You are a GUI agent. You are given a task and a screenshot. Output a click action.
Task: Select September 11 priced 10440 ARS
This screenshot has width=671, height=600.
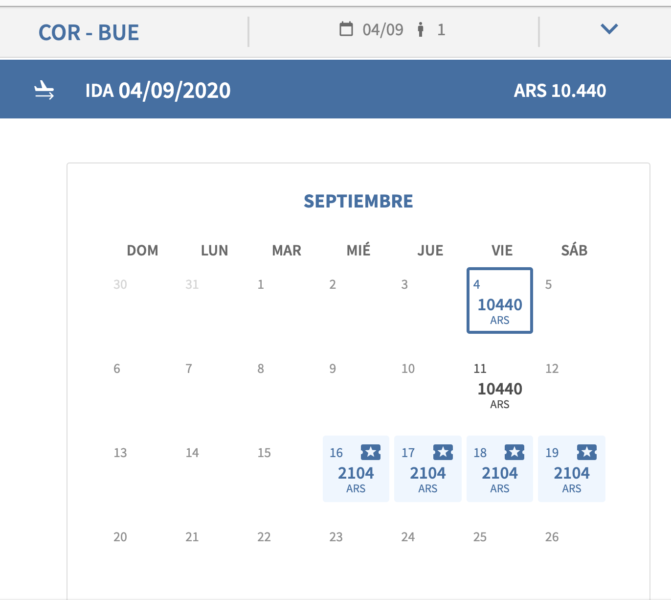click(499, 385)
